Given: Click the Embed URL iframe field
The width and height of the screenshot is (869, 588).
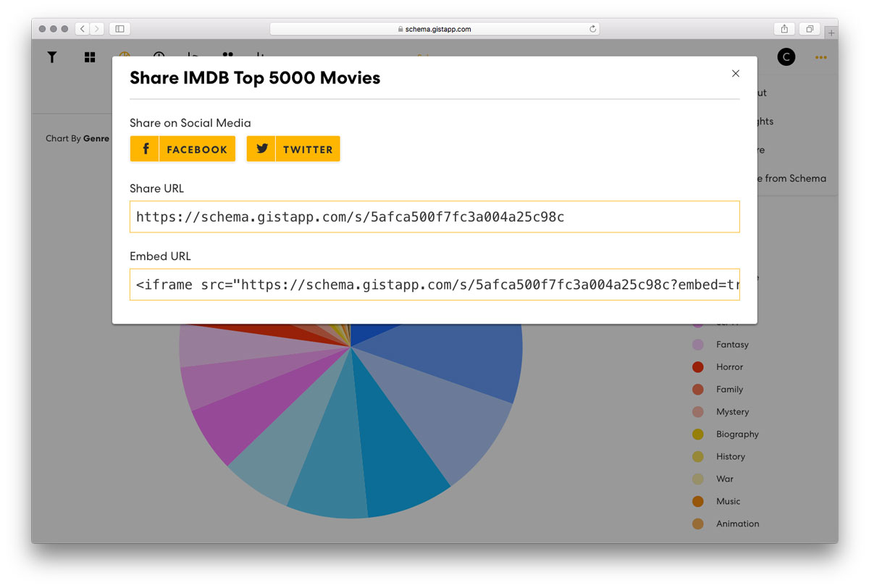Looking at the screenshot, I should pyautogui.click(x=434, y=285).
